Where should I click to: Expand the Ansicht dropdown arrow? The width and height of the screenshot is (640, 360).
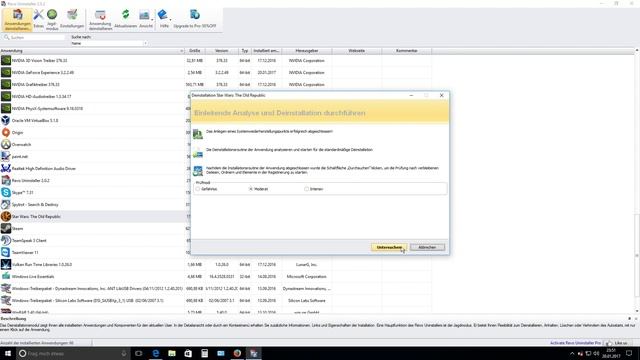pos(152,20)
